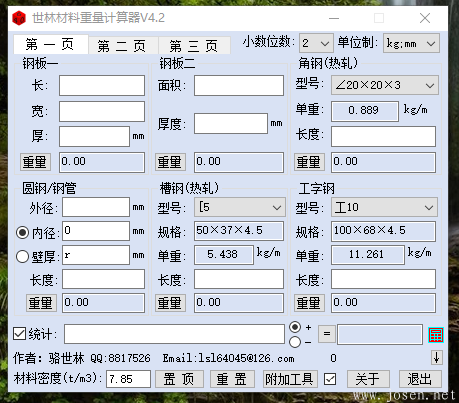Toggle the checkbox beside 附加工具
The height and width of the screenshot is (403, 459).
(330, 379)
